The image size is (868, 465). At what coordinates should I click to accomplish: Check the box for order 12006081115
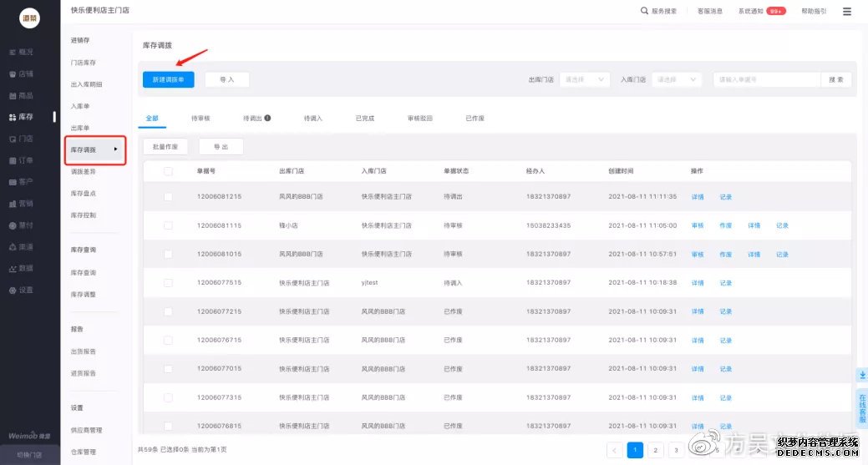(168, 225)
